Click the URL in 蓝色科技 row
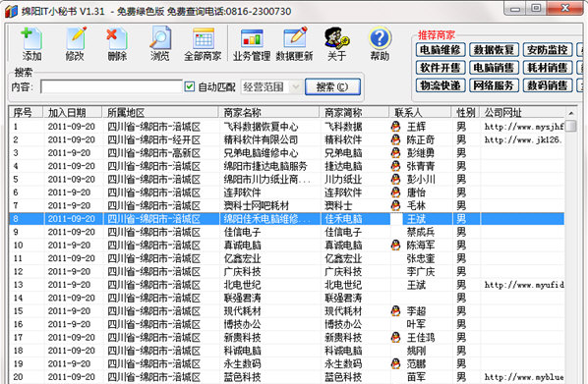The image size is (588, 384). click(x=524, y=377)
